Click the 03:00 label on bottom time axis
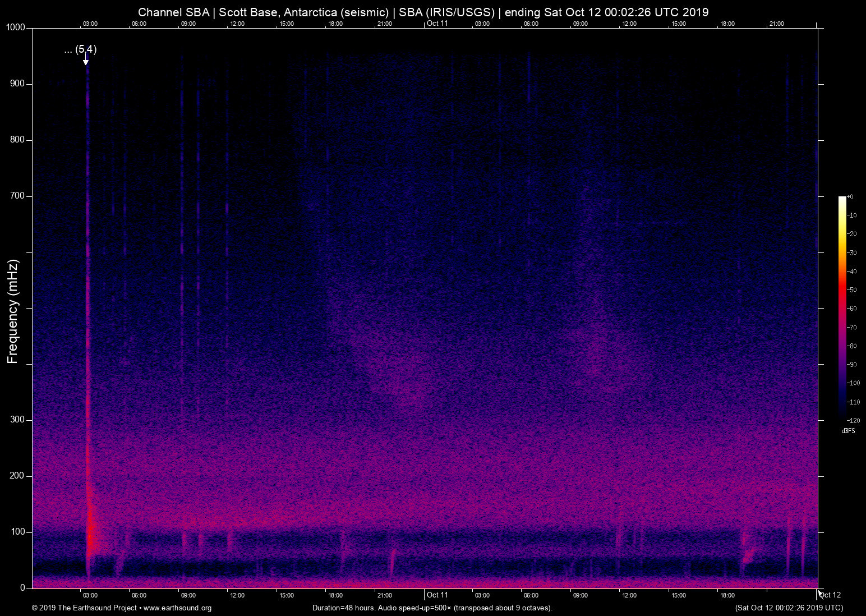866x616 pixels. (x=90, y=595)
